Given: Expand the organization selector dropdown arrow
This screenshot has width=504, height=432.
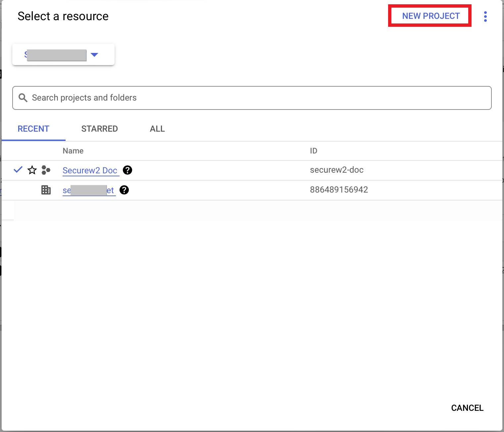Looking at the screenshot, I should [x=94, y=55].
